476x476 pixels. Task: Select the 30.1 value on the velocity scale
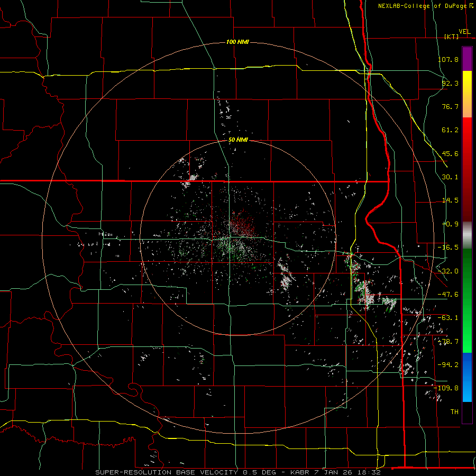pyautogui.click(x=450, y=177)
